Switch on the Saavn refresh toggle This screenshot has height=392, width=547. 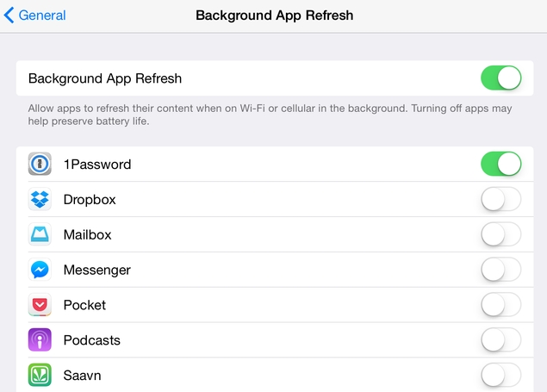pyautogui.click(x=501, y=375)
